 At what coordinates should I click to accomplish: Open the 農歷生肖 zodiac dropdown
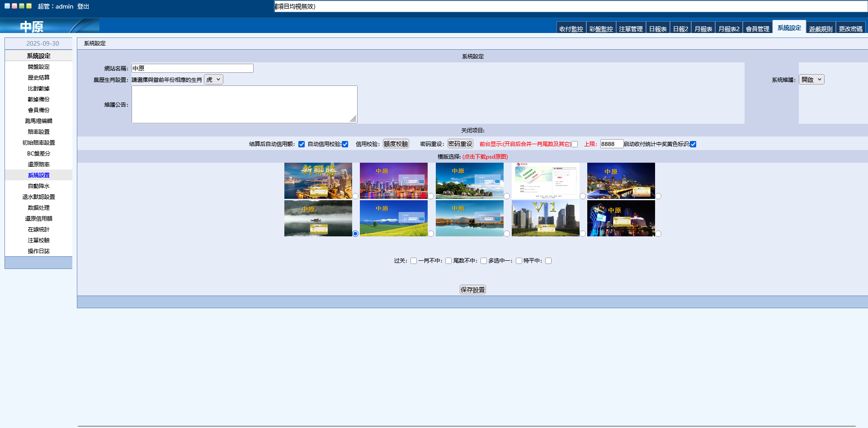(213, 80)
